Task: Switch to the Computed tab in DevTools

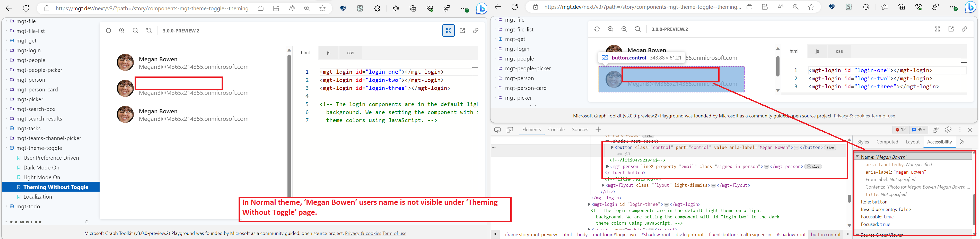Action: [x=887, y=142]
